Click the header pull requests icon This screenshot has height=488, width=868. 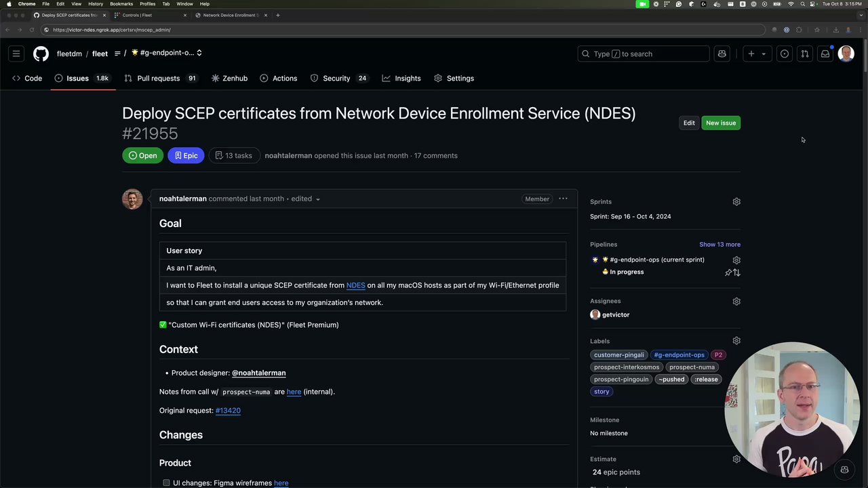804,54
